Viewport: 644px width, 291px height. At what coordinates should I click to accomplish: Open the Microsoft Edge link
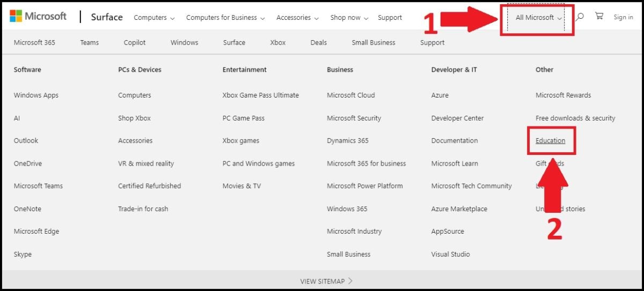point(36,232)
